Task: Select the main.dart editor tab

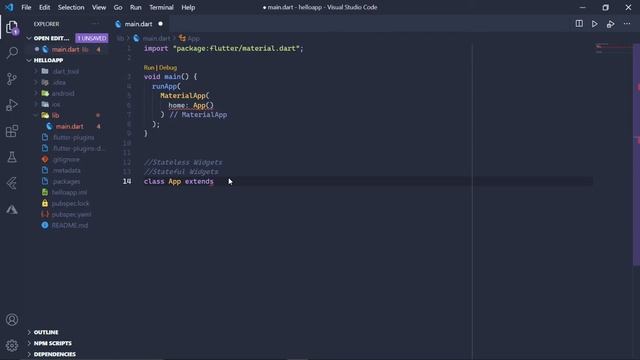Action: coord(139,24)
